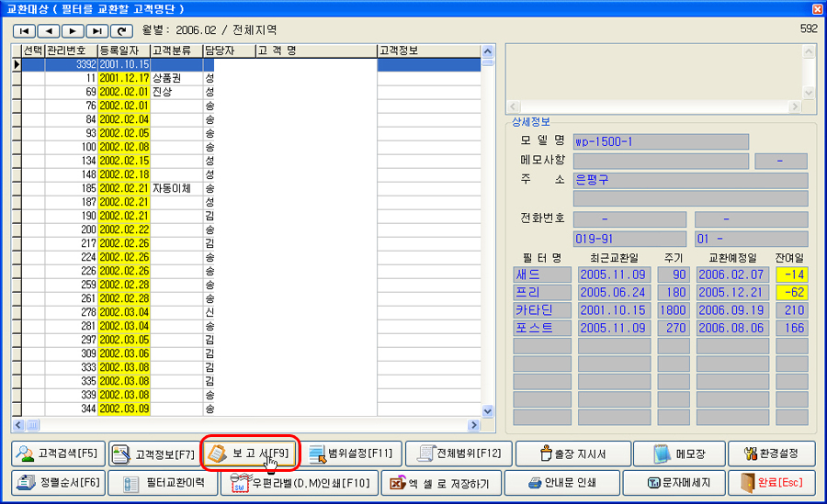Click 전체범위[F12] full range button
The image size is (827, 504).
[x=459, y=454]
